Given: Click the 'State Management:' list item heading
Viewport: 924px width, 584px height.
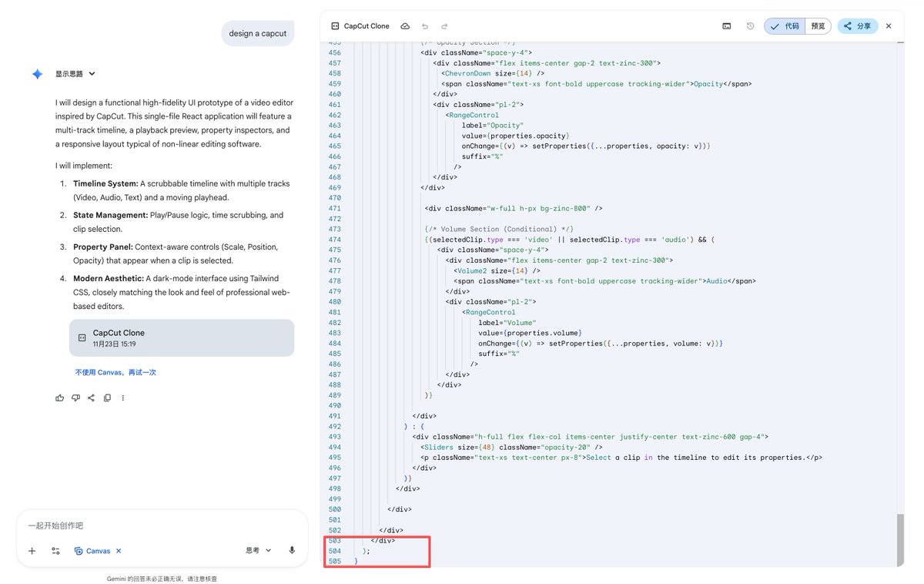Looking at the screenshot, I should tap(110, 216).
